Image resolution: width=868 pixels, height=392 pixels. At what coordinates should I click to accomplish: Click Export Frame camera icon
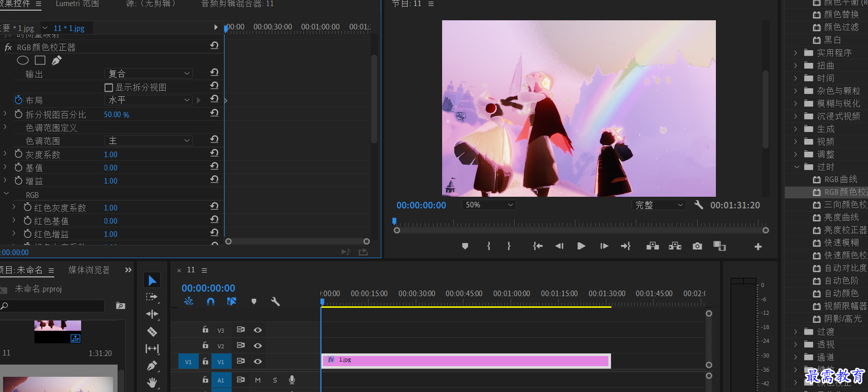698,246
